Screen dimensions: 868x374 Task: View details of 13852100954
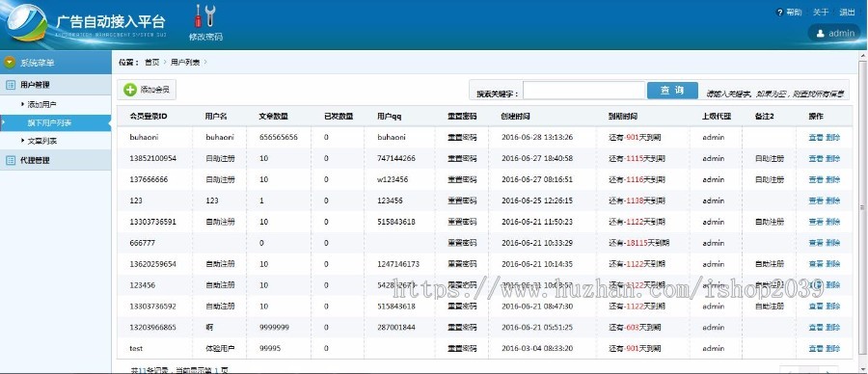click(815, 159)
